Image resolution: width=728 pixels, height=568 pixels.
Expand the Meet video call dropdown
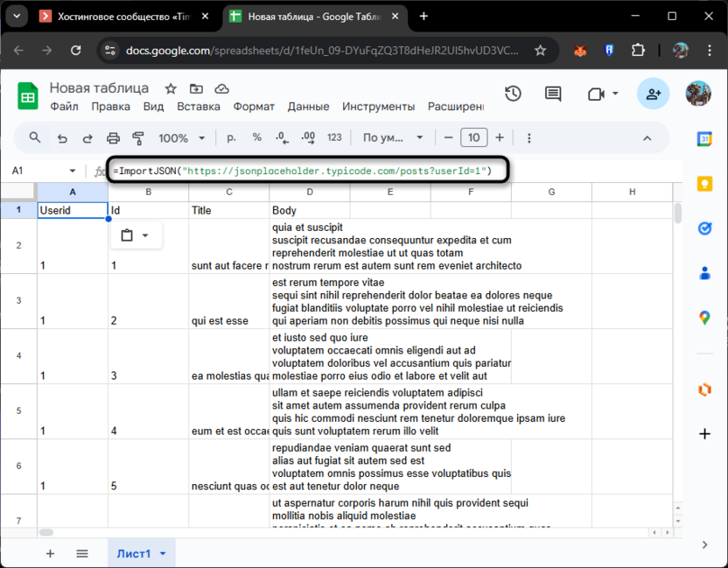point(617,94)
